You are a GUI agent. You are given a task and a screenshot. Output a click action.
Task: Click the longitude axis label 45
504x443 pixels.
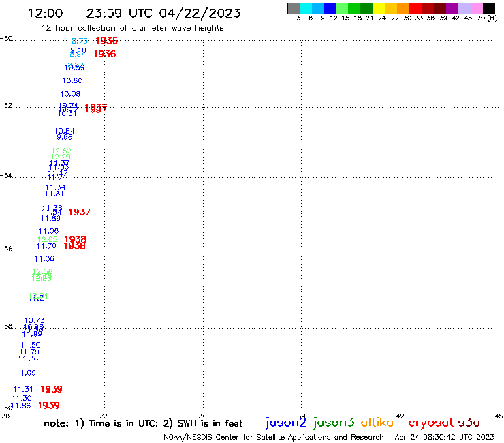pos(499,416)
